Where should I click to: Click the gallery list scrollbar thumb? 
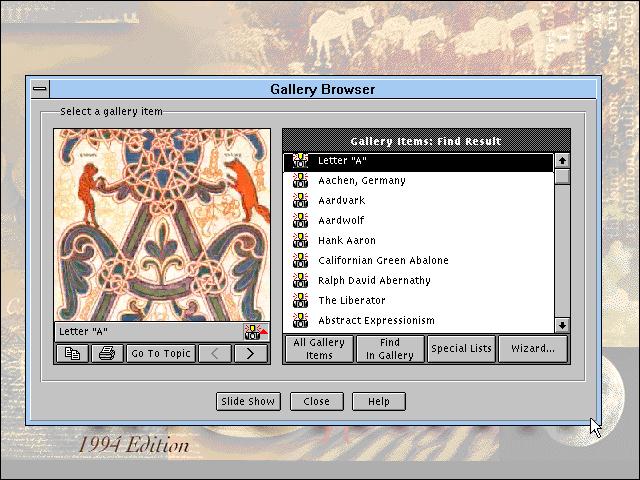[562, 177]
